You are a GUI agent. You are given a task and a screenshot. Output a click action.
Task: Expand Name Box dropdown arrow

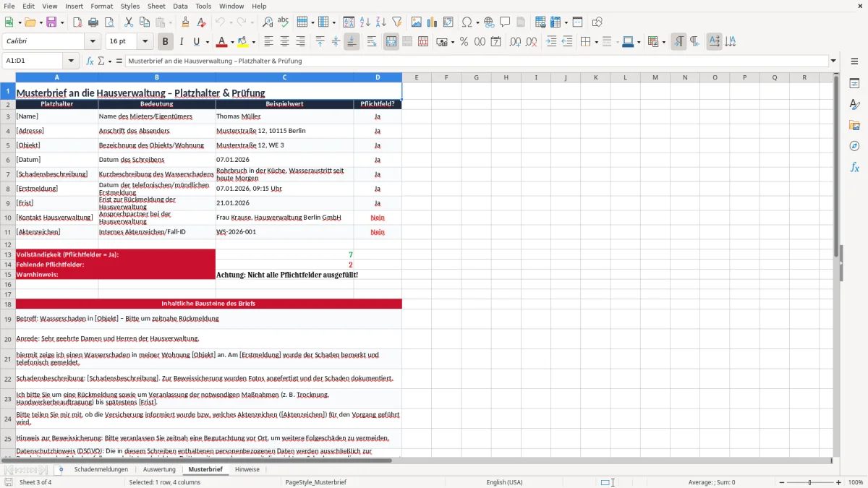tap(71, 61)
